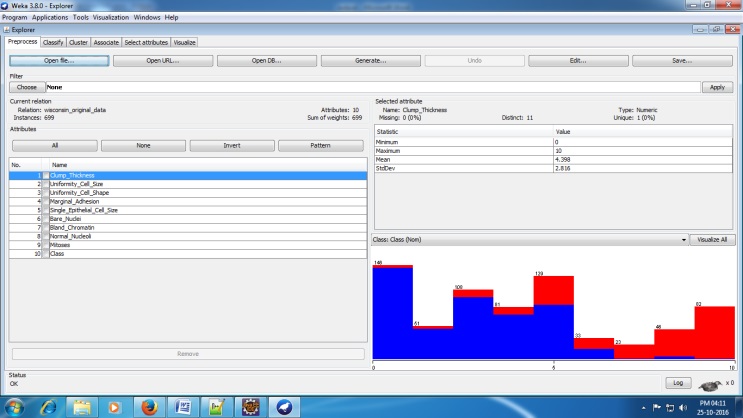Viewport: 743px width, 418px height.
Task: Expand the Class: Class (Nom) dropdown
Action: tap(683, 240)
